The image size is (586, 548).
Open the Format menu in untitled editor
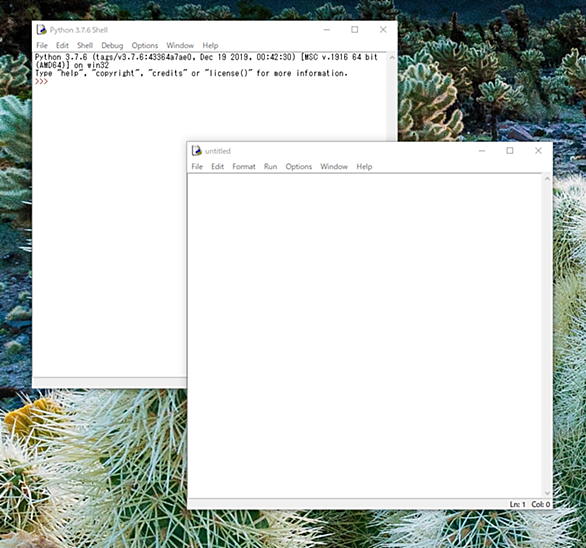[244, 167]
